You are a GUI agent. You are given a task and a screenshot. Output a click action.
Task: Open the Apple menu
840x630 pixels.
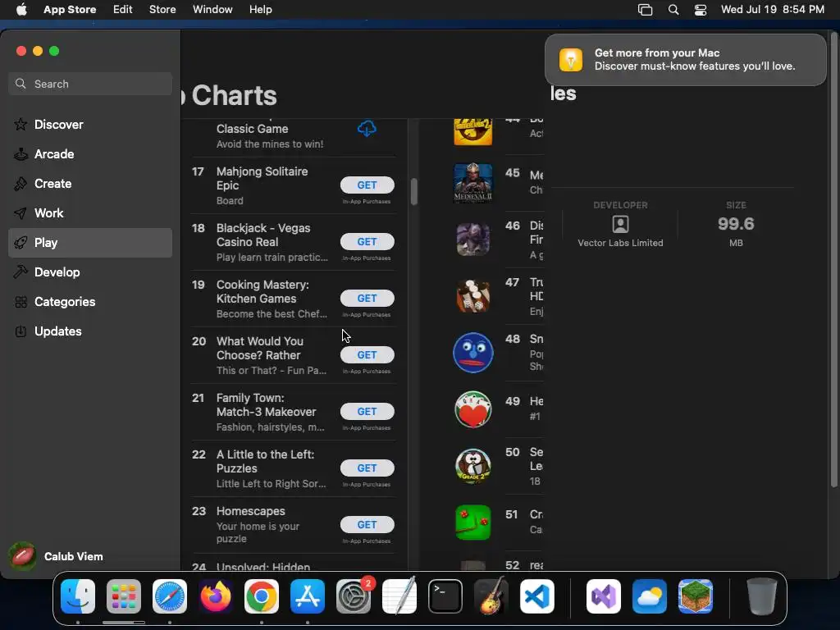point(21,9)
